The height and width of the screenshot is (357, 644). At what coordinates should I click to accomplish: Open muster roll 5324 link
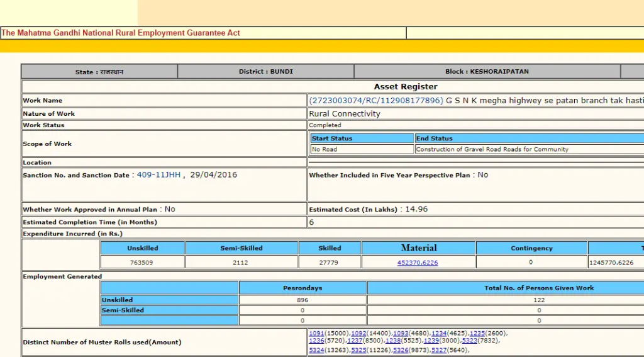click(316, 350)
